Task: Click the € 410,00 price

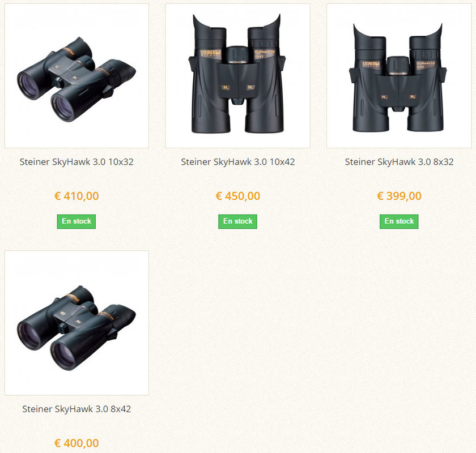Action: pyautogui.click(x=76, y=196)
